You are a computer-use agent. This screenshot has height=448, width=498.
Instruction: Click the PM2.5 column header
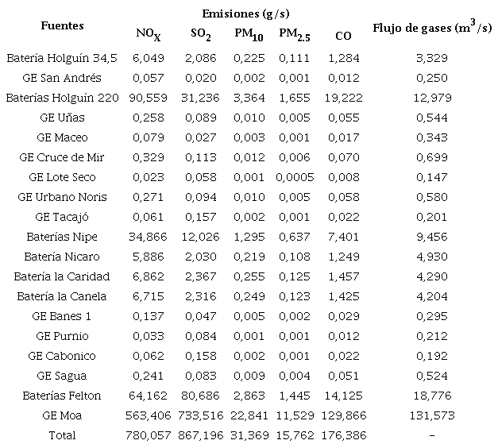pos(295,34)
